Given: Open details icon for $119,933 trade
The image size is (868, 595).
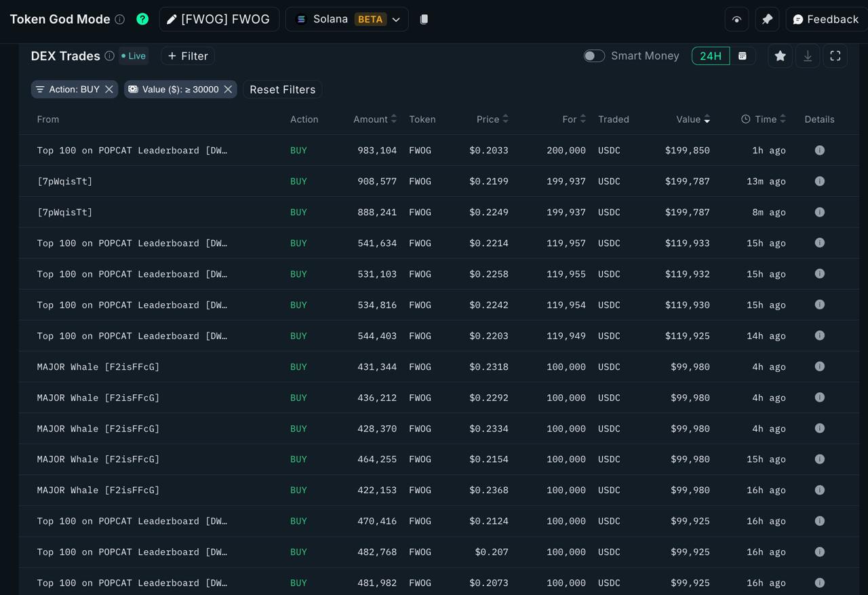Looking at the screenshot, I should 820,243.
